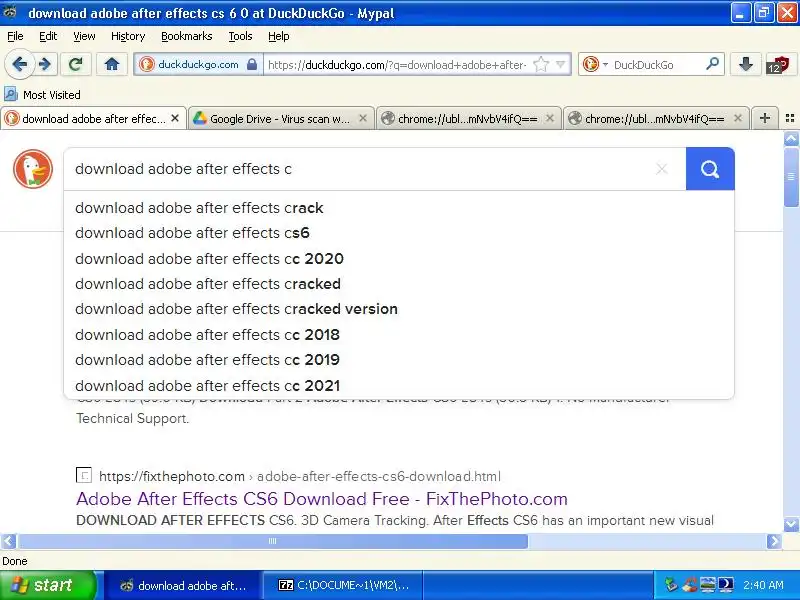Click the vertical scrollbar down arrow
This screenshot has width=800, height=600.
click(x=791, y=524)
